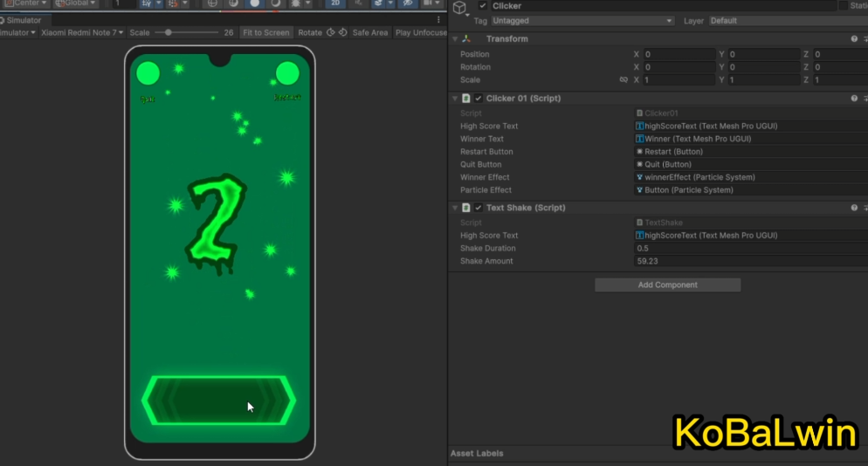Screen dimensions: 868x466
Task: Click the Scale slider handle
Action: coord(168,32)
